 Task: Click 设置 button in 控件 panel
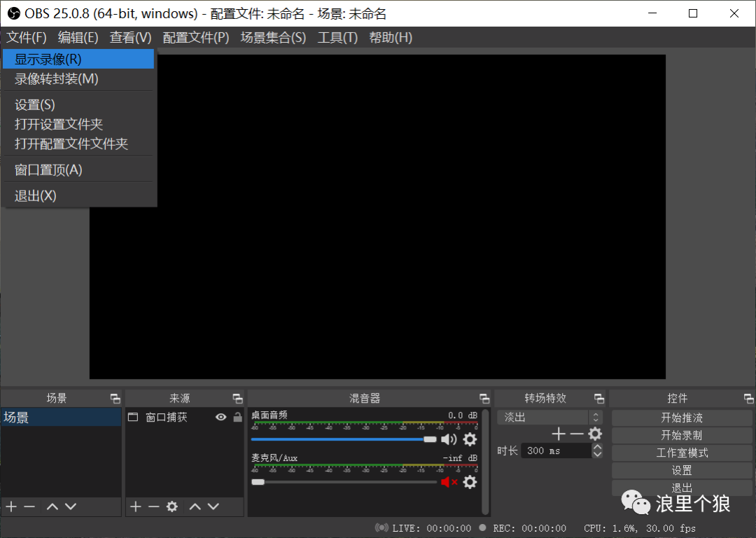[x=682, y=471]
